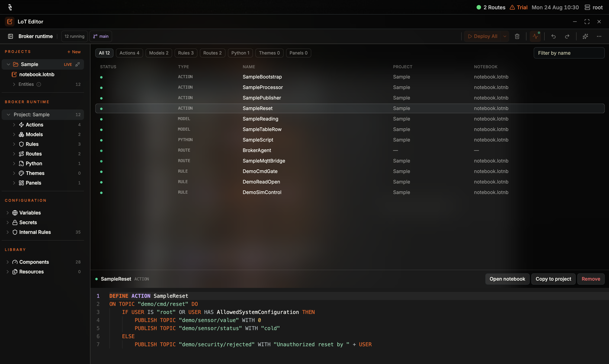Click the Actions lightning icon in sidebar
This screenshot has width=609, height=364.
[x=21, y=125]
